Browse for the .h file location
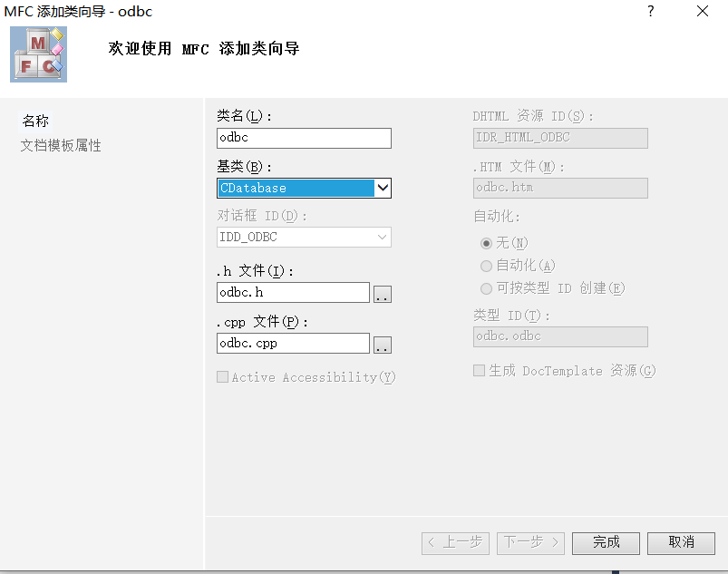728x574 pixels. (383, 294)
